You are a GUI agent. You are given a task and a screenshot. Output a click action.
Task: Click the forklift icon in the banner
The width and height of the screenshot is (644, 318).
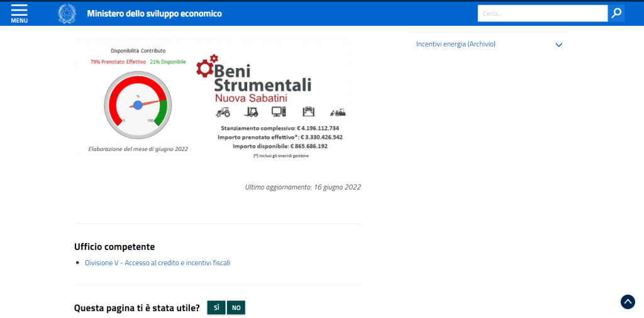click(x=251, y=111)
